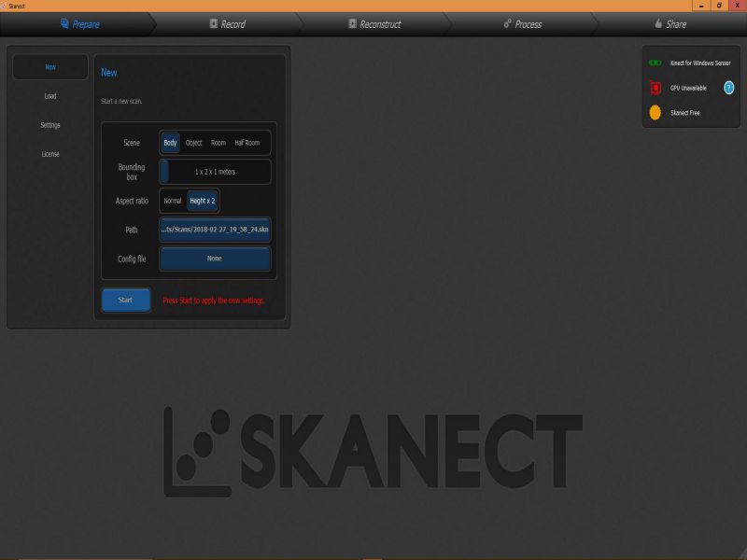Click 'Press Start to apply' red message
Image resolution: width=747 pixels, height=560 pixels.
(214, 301)
